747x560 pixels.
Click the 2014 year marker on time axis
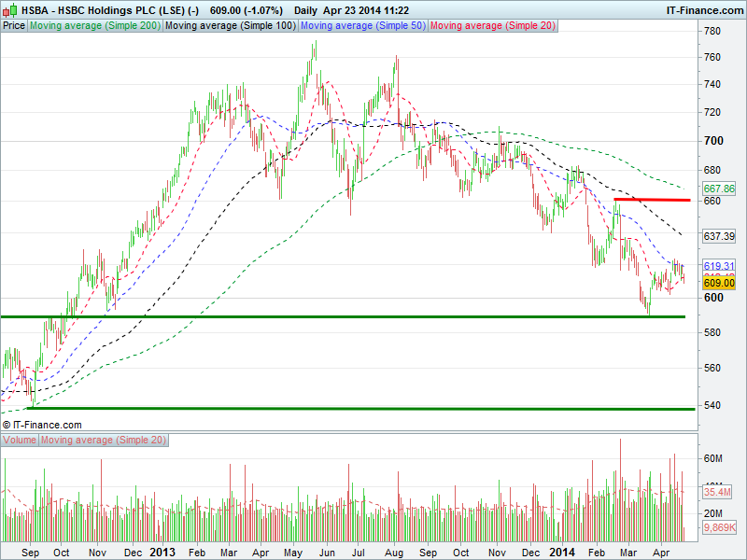(563, 552)
